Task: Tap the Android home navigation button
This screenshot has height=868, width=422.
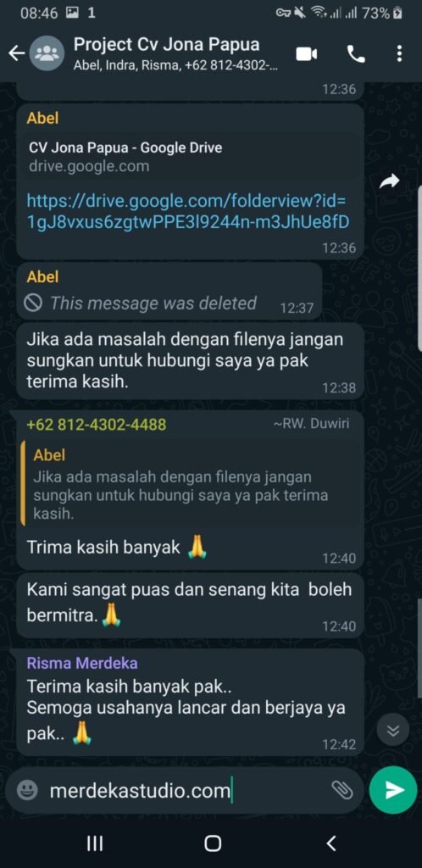Action: (213, 843)
